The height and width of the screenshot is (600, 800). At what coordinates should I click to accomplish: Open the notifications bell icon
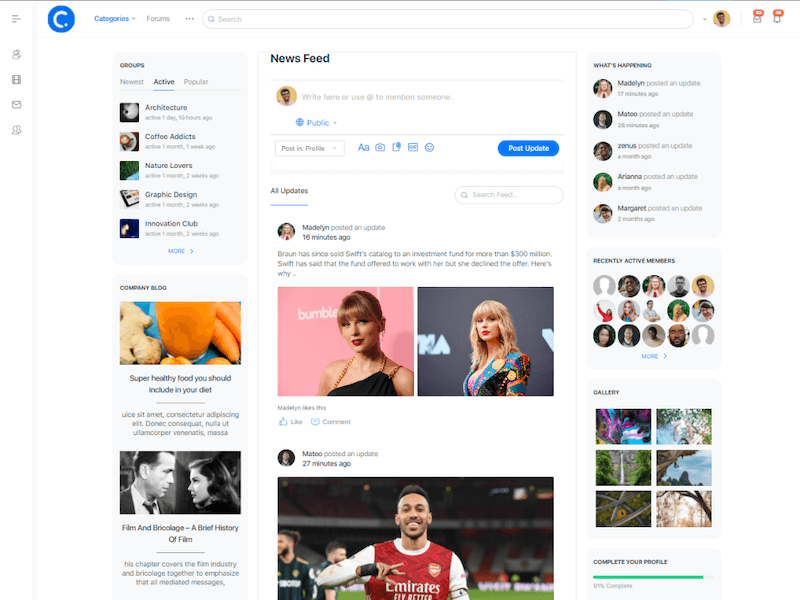777,18
